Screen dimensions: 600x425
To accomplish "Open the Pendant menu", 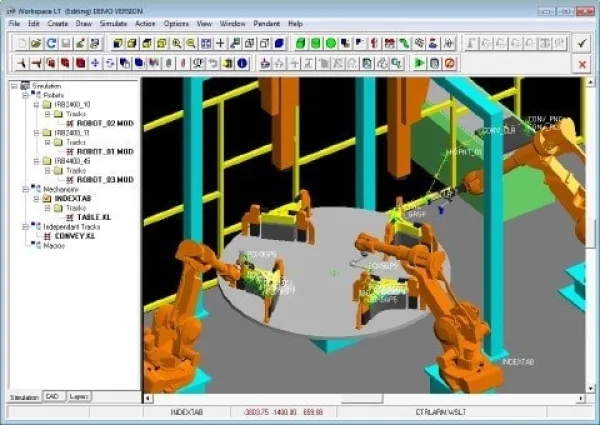I will [267, 24].
